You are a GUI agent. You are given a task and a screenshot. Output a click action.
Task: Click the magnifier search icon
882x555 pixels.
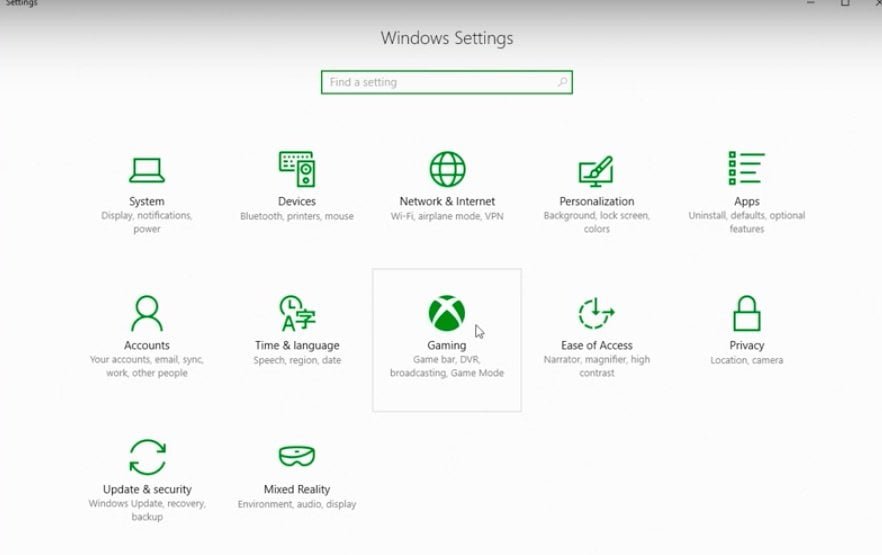(x=562, y=82)
